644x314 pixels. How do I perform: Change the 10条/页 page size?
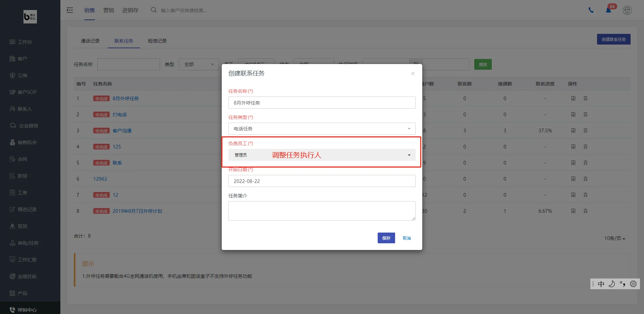pyautogui.click(x=614, y=238)
